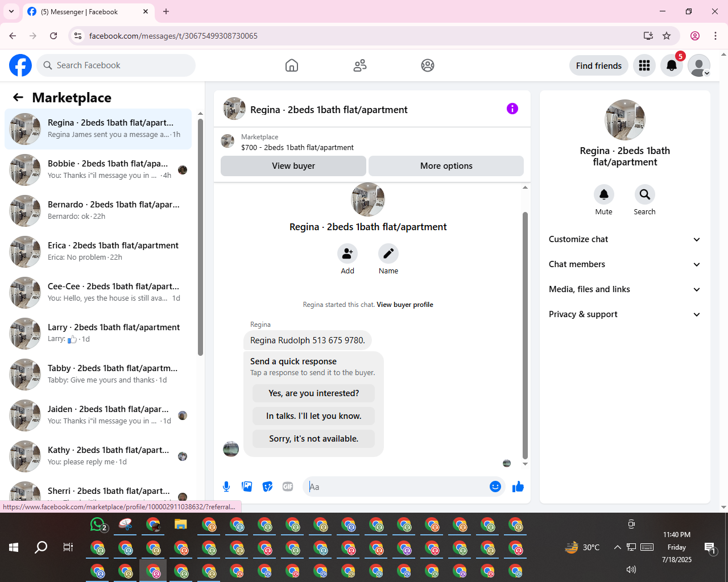Click the Search Facebook field

pos(116,65)
